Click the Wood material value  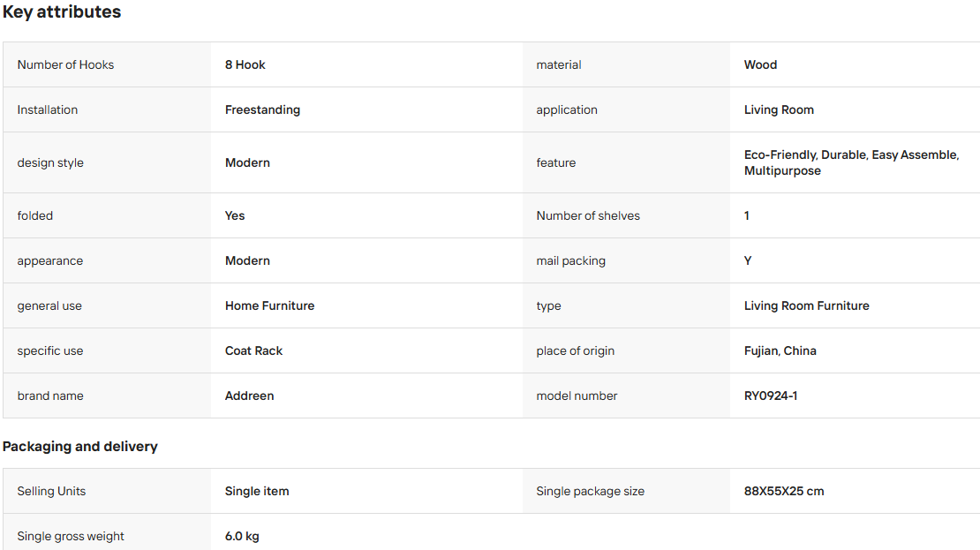[760, 65]
